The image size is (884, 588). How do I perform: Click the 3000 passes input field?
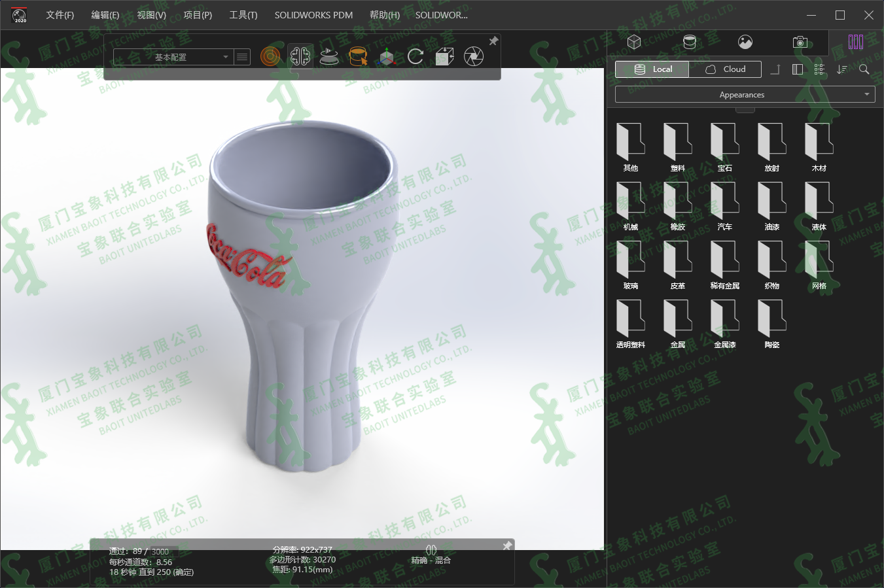164,551
